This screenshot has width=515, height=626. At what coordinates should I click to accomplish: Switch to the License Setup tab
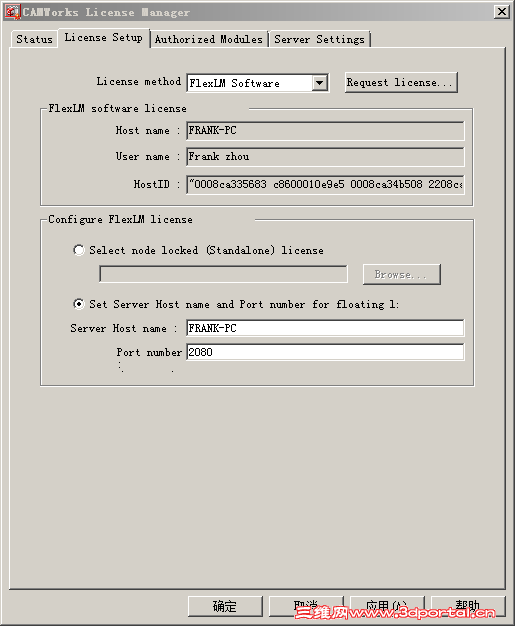[104, 38]
